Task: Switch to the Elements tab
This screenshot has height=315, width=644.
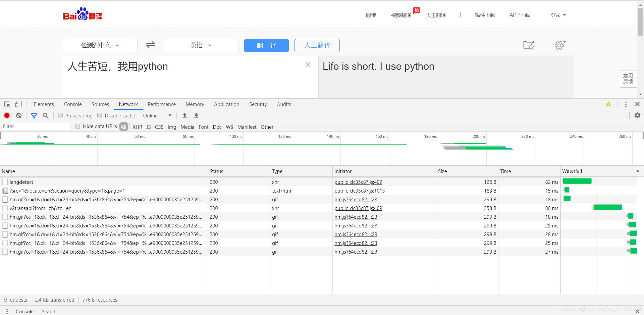Action: click(x=44, y=104)
